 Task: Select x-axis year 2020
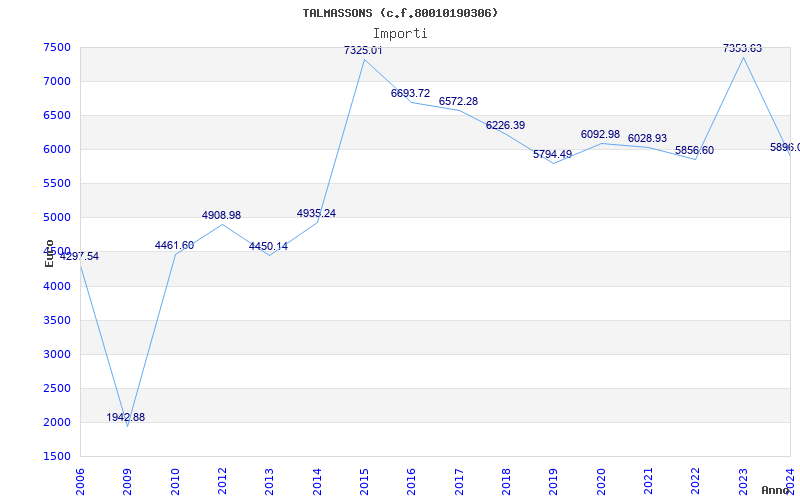(x=601, y=481)
